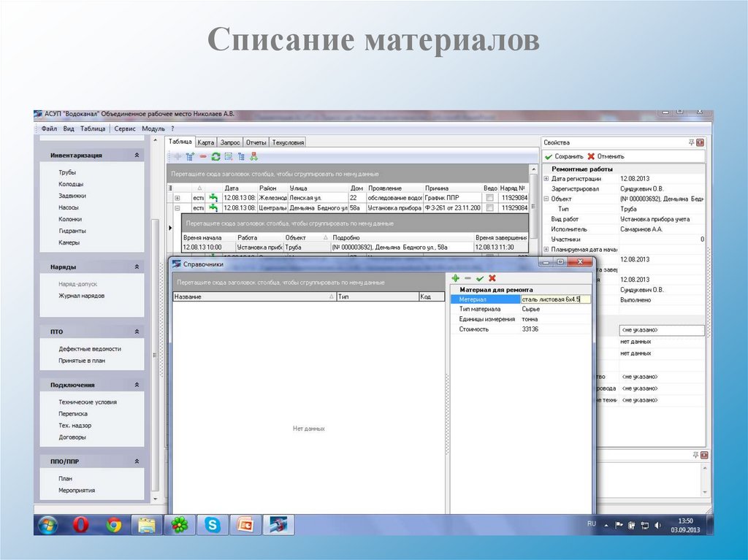Click green checkmark icon in Справочники dialog
748x560 pixels.
(480, 278)
